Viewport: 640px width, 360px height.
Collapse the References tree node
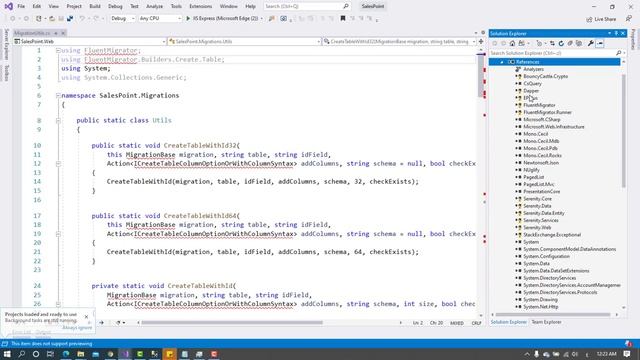pyautogui.click(x=502, y=62)
